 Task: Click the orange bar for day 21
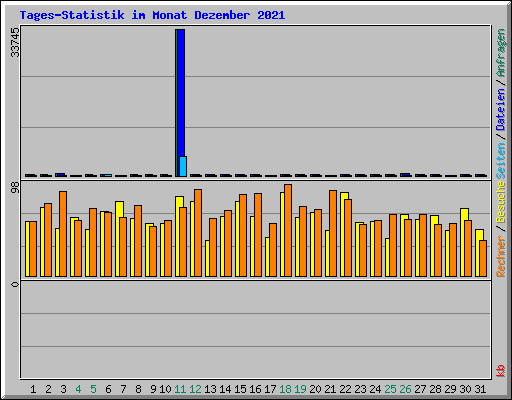(x=333, y=233)
